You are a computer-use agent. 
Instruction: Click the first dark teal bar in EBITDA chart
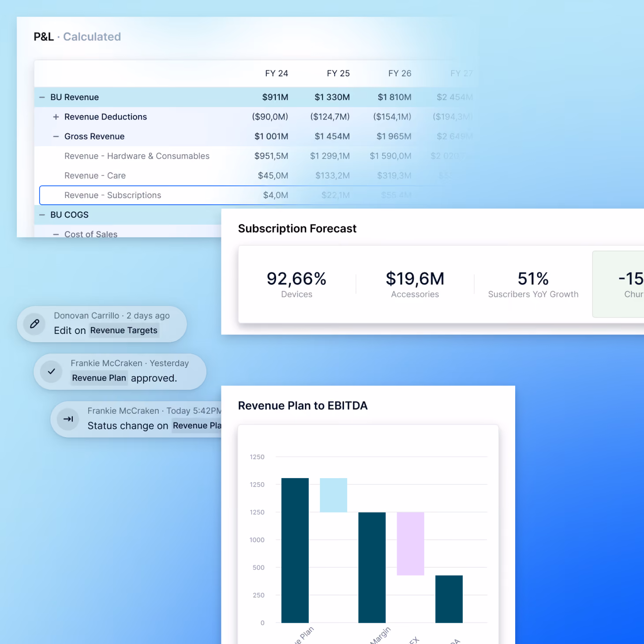(x=295, y=550)
